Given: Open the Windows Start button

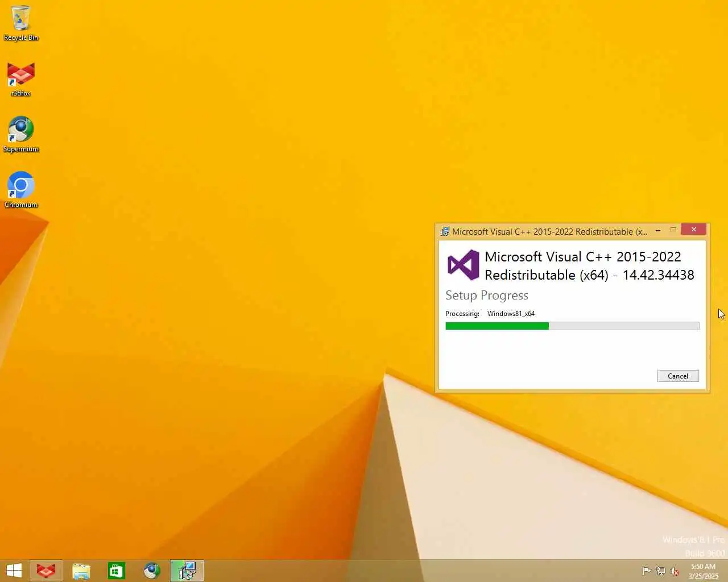Looking at the screenshot, I should [x=14, y=571].
